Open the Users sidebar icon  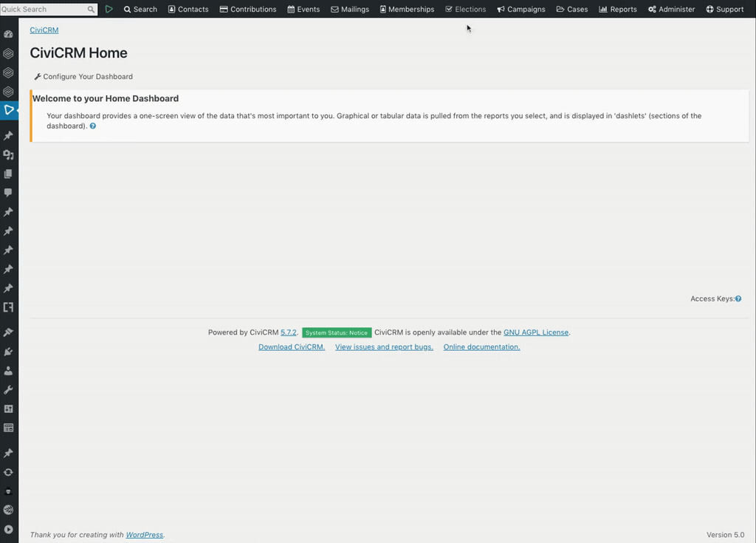point(9,371)
